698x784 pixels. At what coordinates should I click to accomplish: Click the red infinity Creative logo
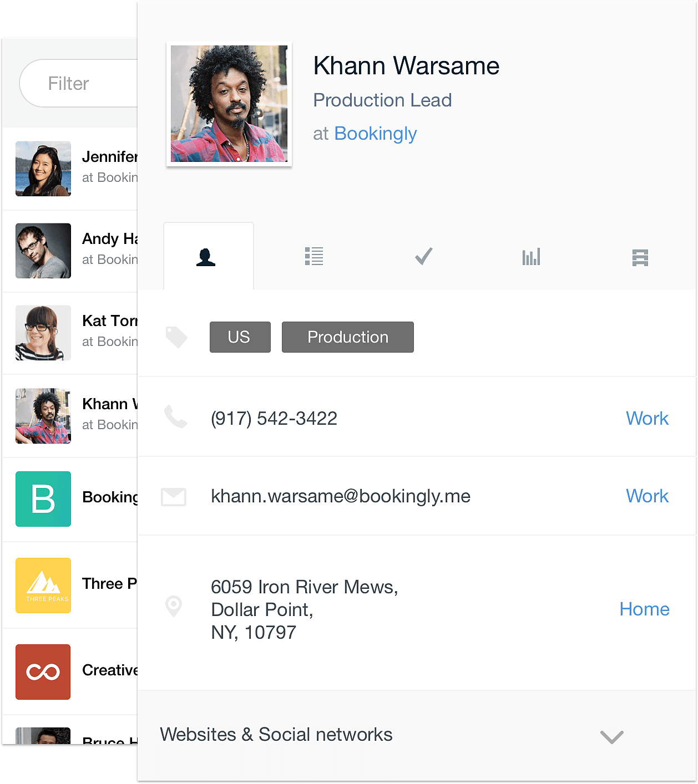[x=43, y=672]
